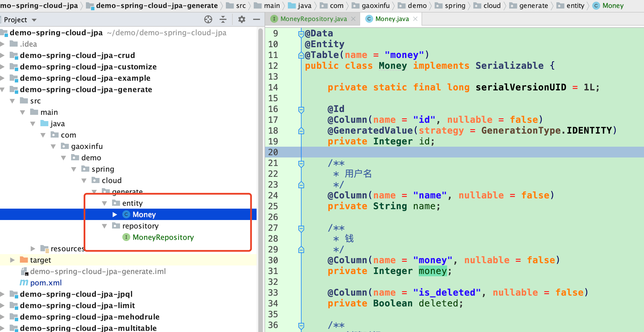
Task: Collapse the entity folder in project tree
Action: [x=105, y=203]
